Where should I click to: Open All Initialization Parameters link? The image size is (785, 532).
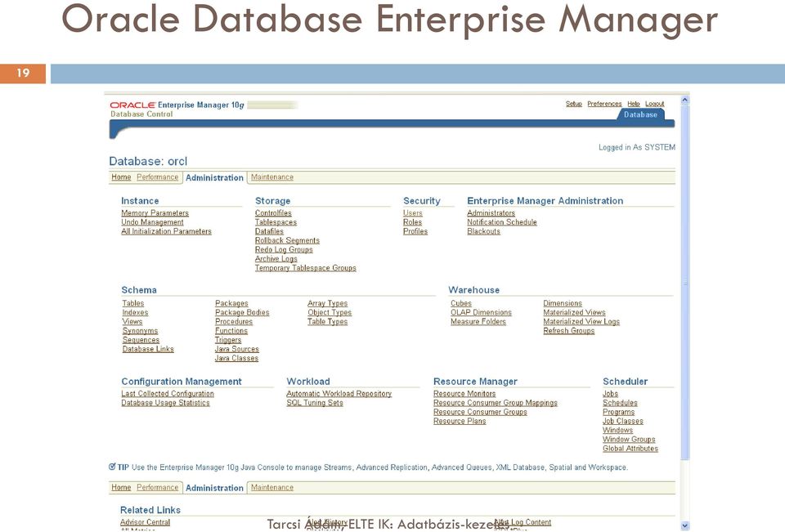pos(166,231)
